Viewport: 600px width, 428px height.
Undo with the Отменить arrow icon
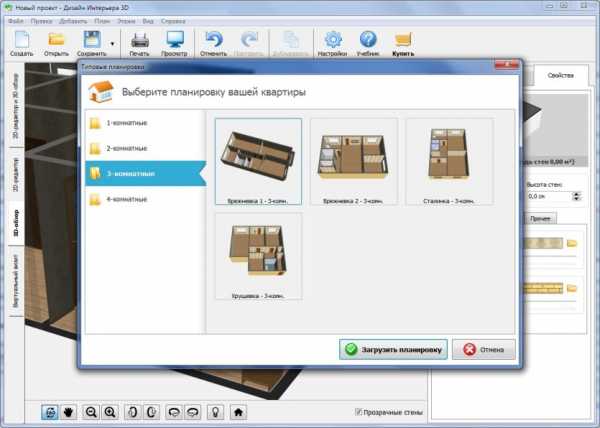(x=213, y=41)
